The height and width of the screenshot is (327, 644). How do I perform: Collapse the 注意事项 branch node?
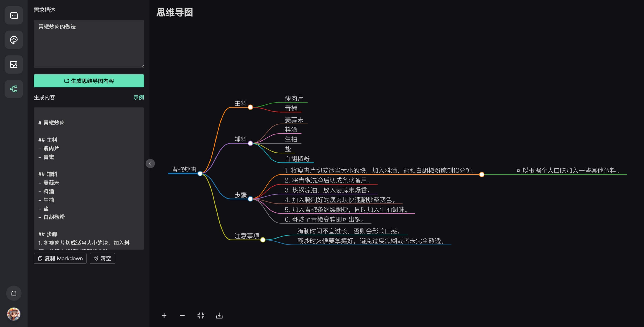pyautogui.click(x=263, y=240)
